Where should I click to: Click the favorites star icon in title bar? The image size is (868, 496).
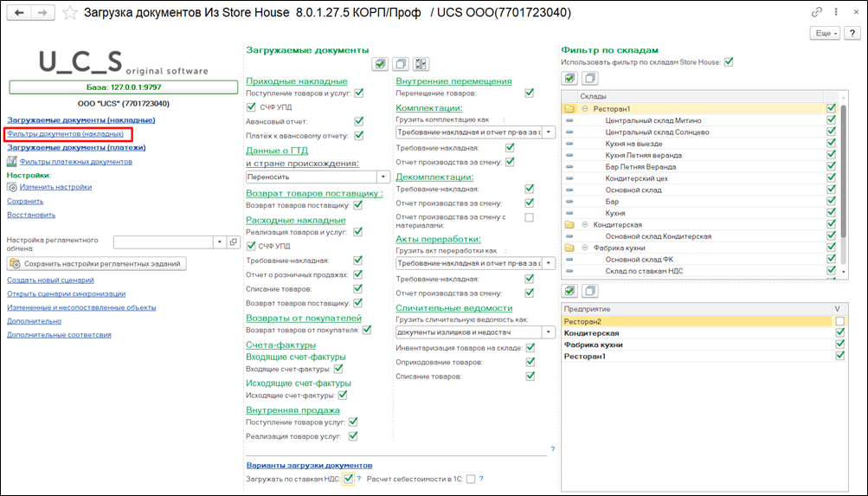(70, 12)
